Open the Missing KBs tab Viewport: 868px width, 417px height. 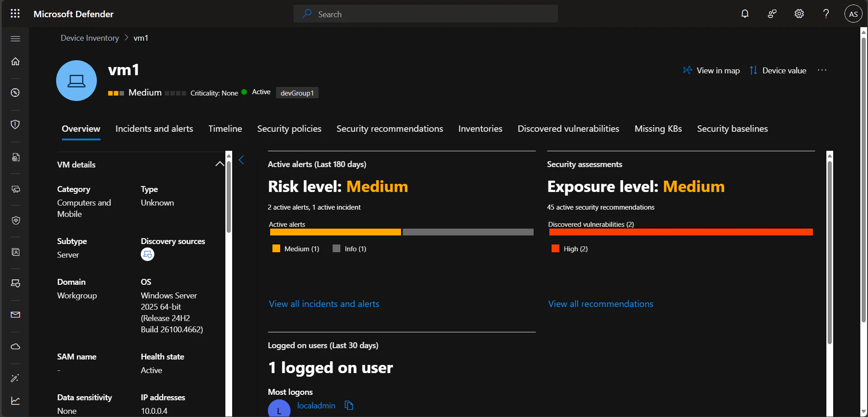pos(658,129)
